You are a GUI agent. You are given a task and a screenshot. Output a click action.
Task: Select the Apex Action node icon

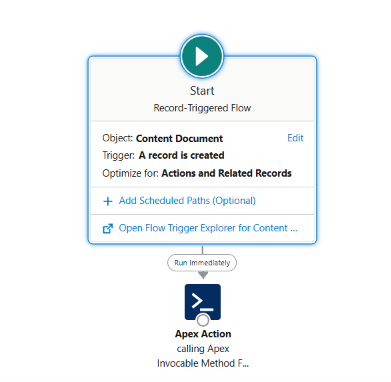click(203, 302)
